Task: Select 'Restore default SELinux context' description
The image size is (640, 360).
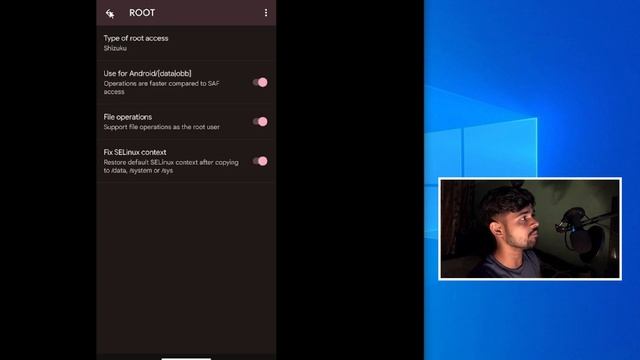Action: point(171,166)
